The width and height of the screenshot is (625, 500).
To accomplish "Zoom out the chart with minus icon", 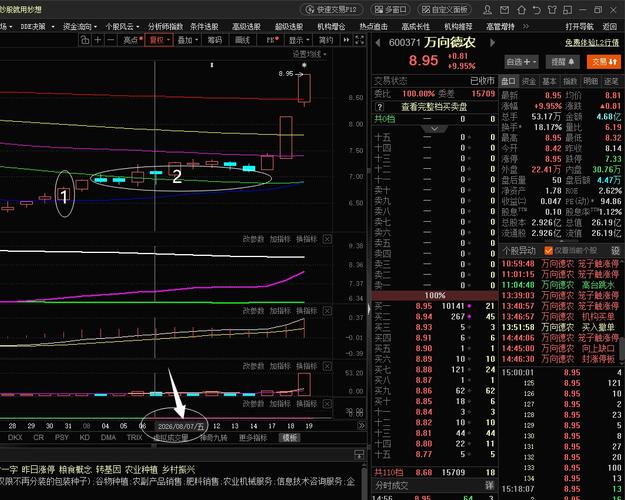I will point(111,40).
